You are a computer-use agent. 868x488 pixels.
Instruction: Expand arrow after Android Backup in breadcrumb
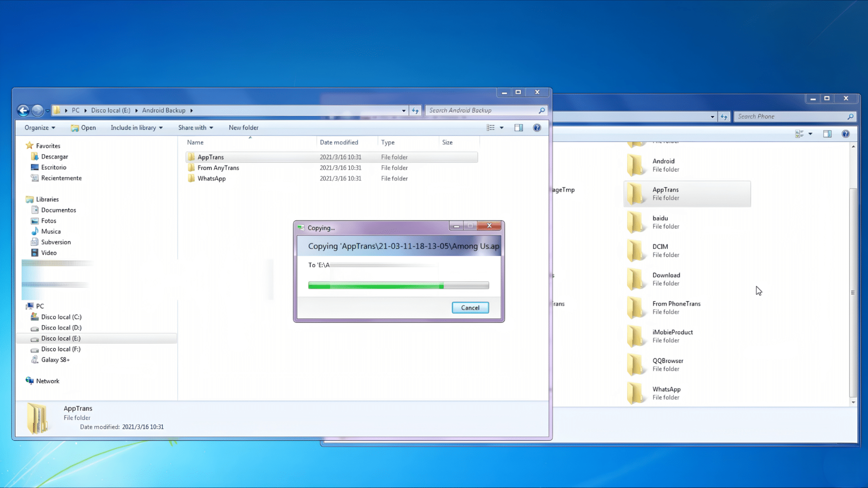(x=191, y=111)
